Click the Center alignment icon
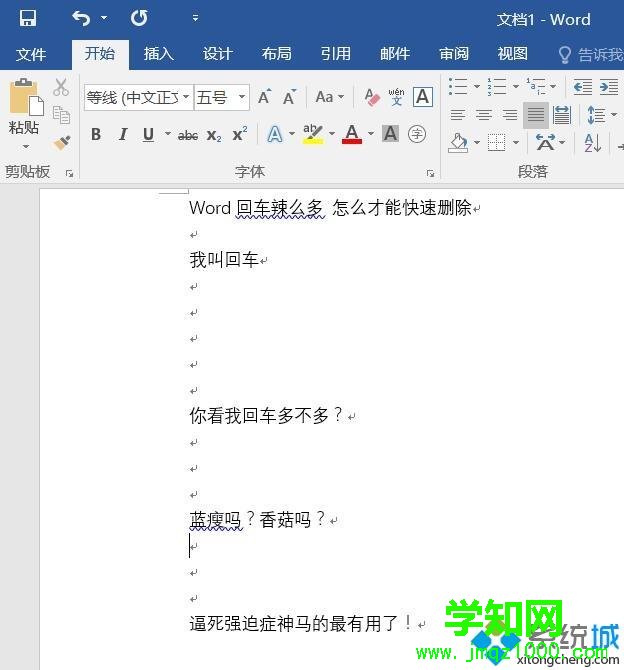 pyautogui.click(x=484, y=115)
